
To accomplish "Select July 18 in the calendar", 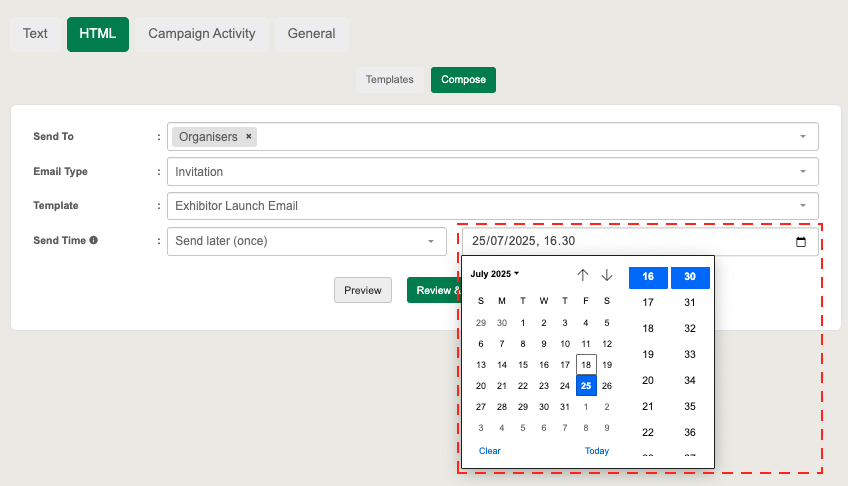I will (586, 365).
